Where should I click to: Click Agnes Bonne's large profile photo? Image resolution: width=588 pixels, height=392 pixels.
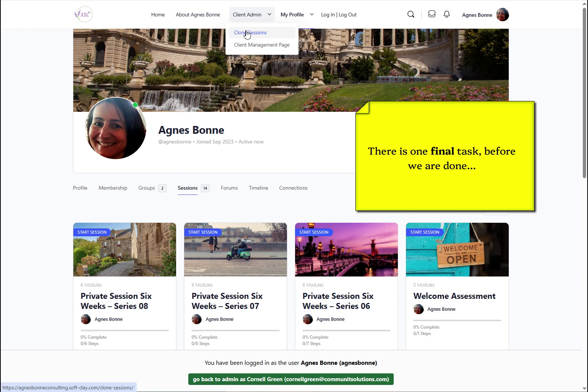pos(116,128)
